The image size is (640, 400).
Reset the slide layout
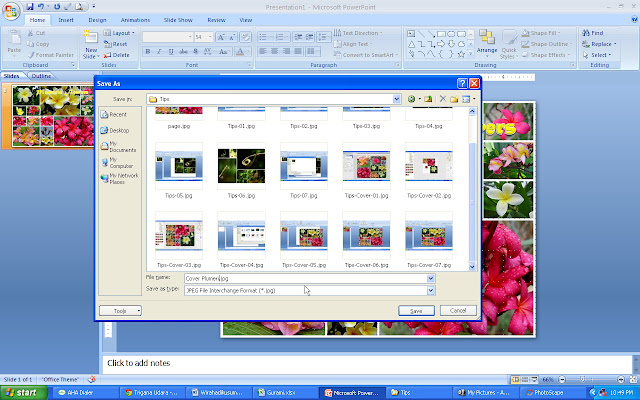[x=116, y=44]
